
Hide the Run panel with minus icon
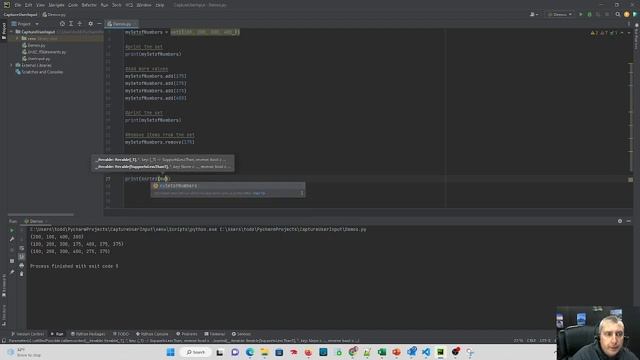629,221
